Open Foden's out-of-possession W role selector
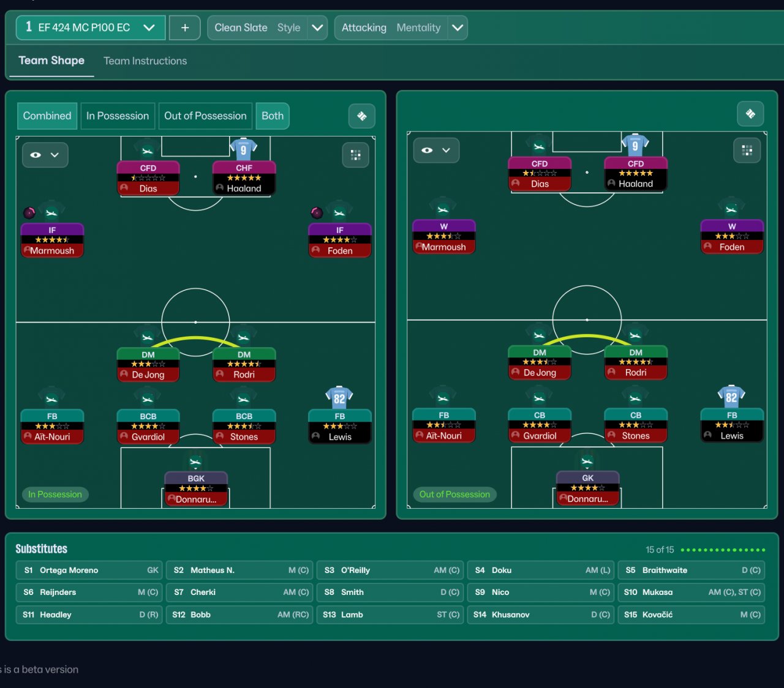 coord(732,226)
